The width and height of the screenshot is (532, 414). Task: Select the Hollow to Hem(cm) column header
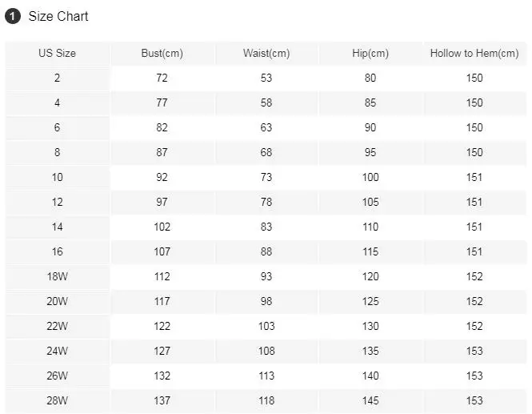coord(474,54)
